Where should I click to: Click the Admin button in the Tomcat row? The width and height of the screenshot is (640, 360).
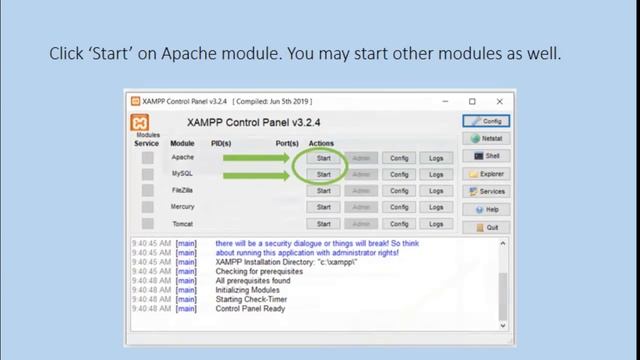(x=361, y=224)
